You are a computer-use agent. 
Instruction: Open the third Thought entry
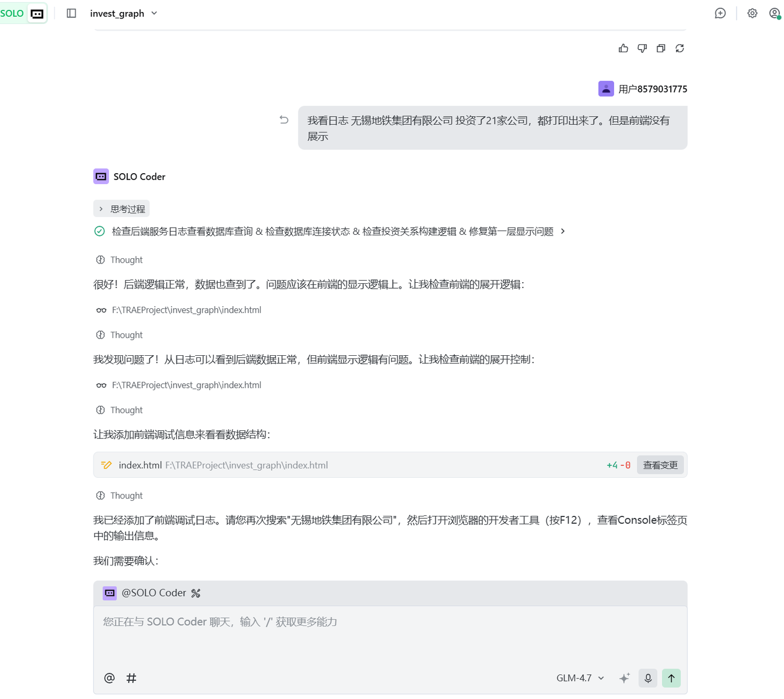coord(119,410)
